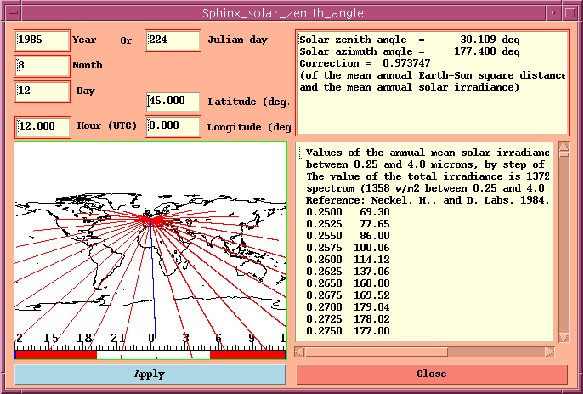Click the irradiance row 0.2625 137.06
The image size is (583, 394).
(x=348, y=272)
